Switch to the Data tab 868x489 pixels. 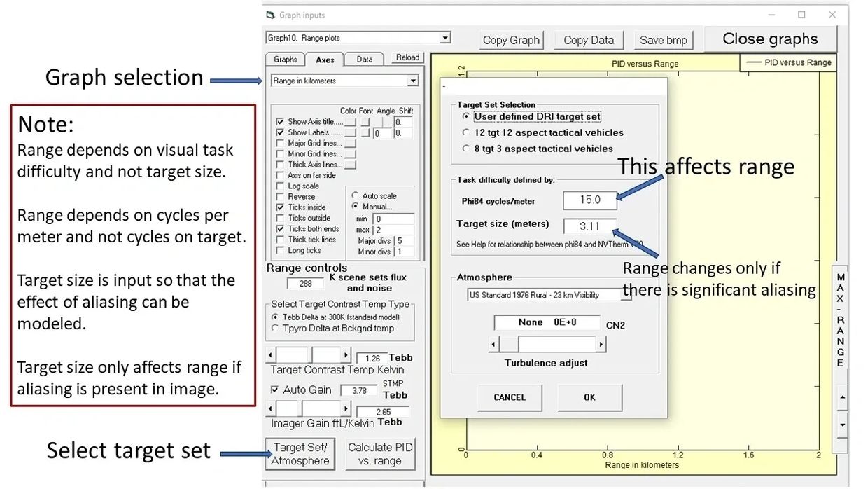coord(365,60)
